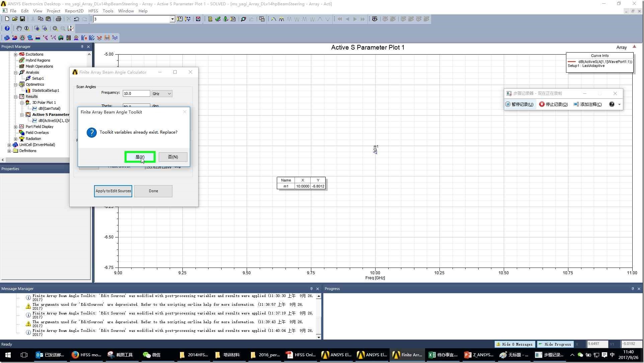Image resolution: width=644 pixels, height=363 pixels.
Task: Click the Zoom Out magnifier icon
Action: (x=45, y=28)
